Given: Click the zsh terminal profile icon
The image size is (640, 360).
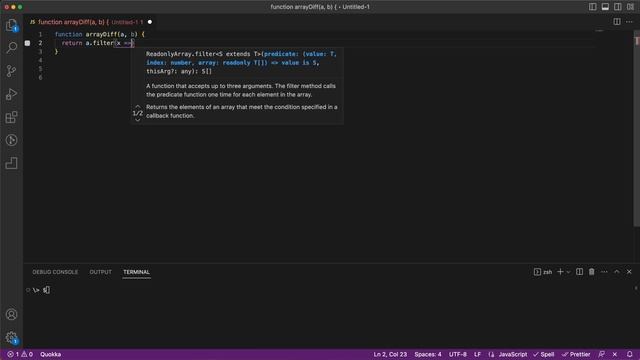Looking at the screenshot, I should click(x=537, y=272).
